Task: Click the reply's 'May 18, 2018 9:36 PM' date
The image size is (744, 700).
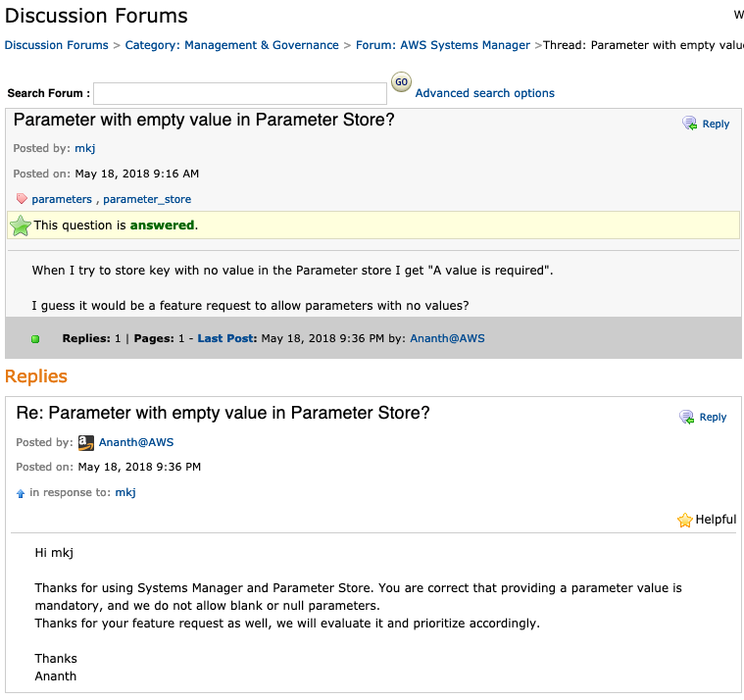Action: pyautogui.click(x=139, y=467)
